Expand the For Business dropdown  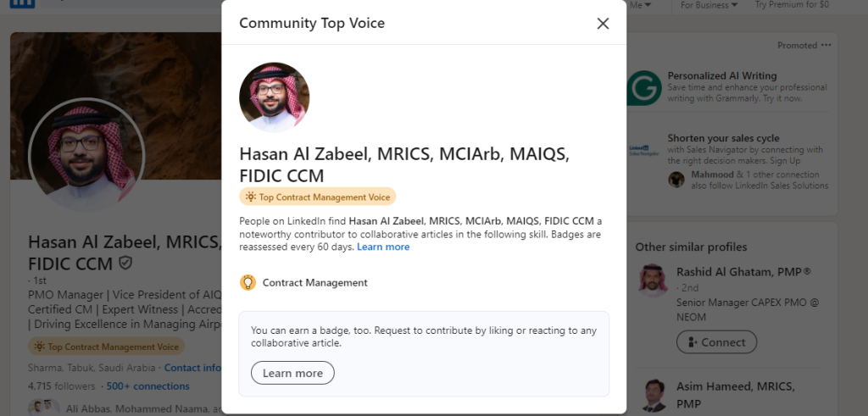pyautogui.click(x=709, y=5)
